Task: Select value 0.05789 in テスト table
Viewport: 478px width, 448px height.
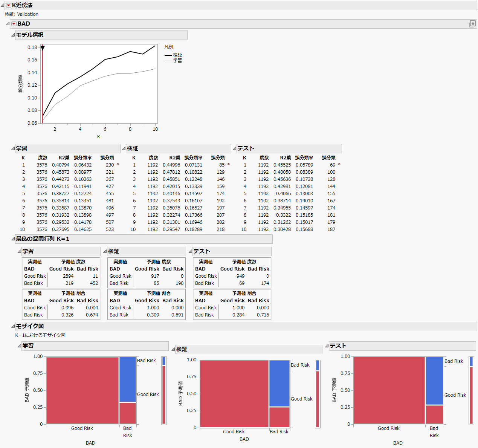Action: click(x=304, y=165)
